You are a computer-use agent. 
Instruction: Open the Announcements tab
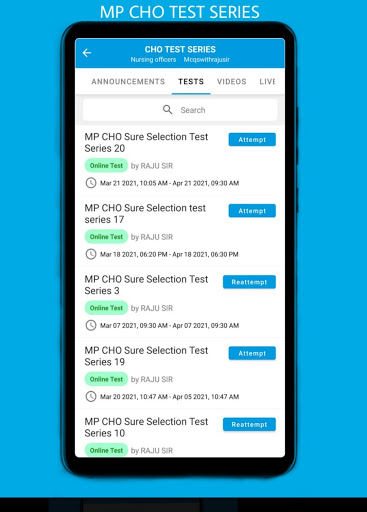128,82
